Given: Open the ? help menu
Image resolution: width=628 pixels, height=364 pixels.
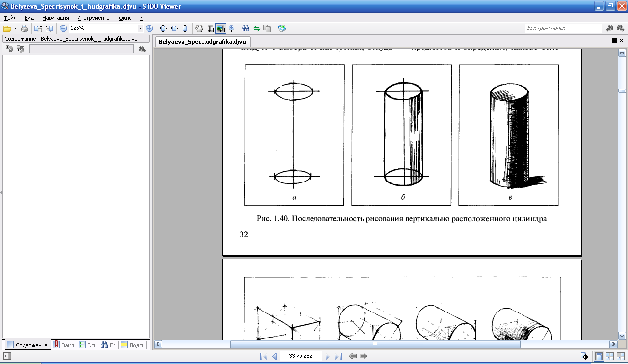Looking at the screenshot, I should pyautogui.click(x=141, y=18).
